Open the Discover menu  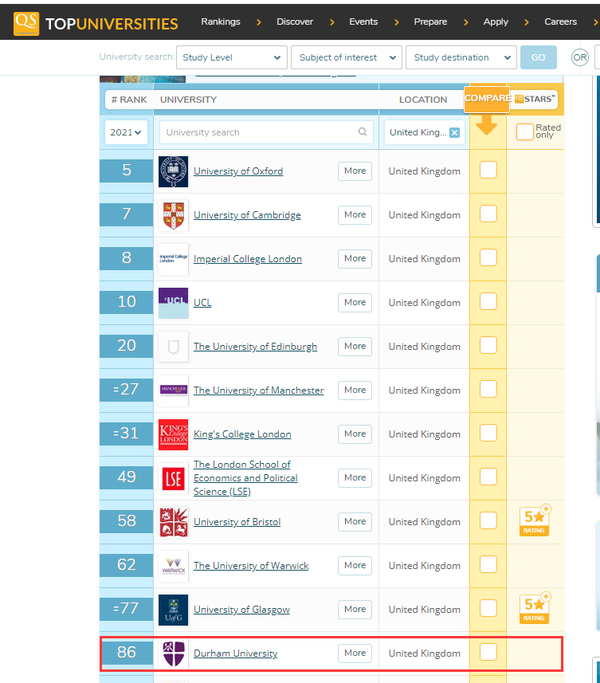(295, 22)
